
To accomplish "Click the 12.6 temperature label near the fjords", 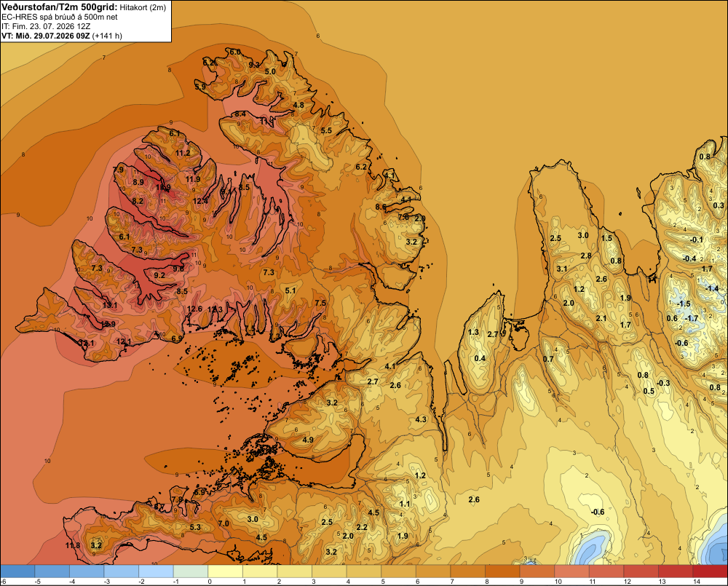I will click(195, 309).
